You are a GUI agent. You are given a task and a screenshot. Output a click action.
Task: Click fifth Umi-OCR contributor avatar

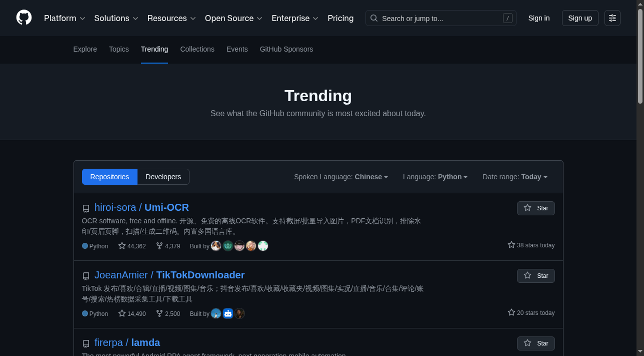tap(263, 246)
